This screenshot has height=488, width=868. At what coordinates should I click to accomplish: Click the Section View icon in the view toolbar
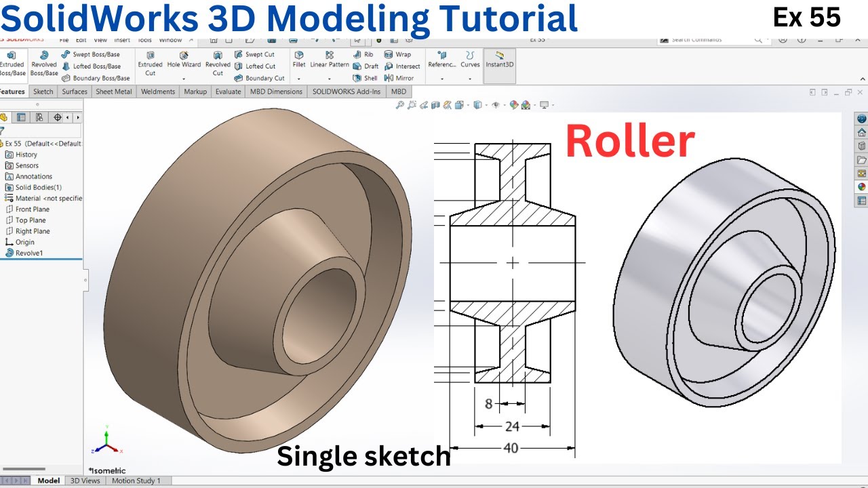[436, 105]
